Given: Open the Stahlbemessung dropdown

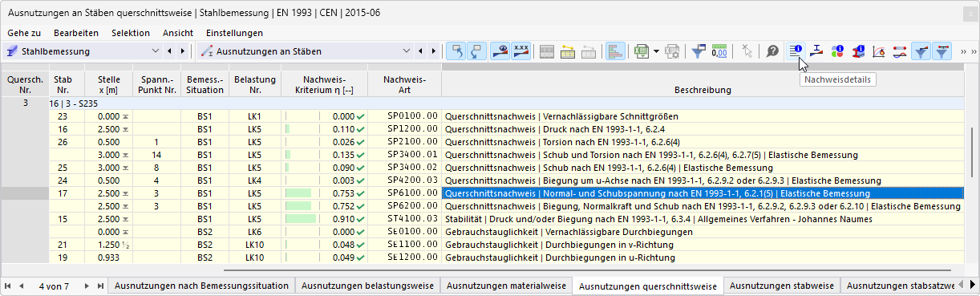Looking at the screenshot, I should (156, 51).
